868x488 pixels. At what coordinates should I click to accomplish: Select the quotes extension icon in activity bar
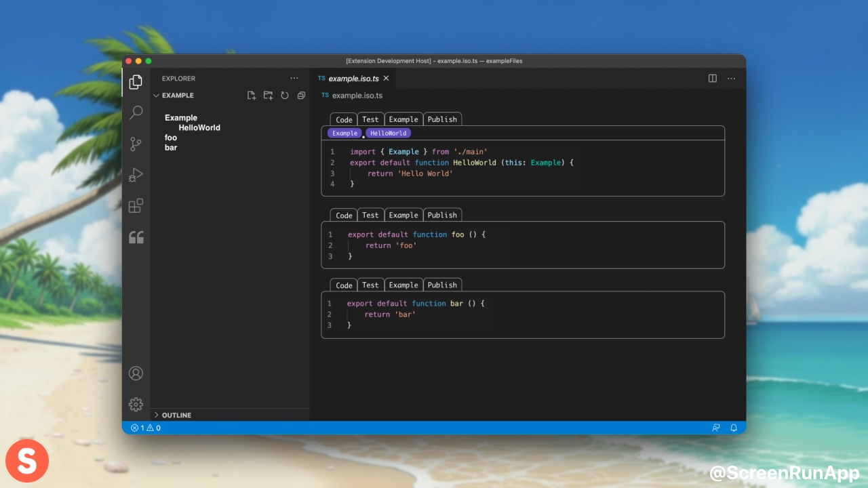(136, 237)
